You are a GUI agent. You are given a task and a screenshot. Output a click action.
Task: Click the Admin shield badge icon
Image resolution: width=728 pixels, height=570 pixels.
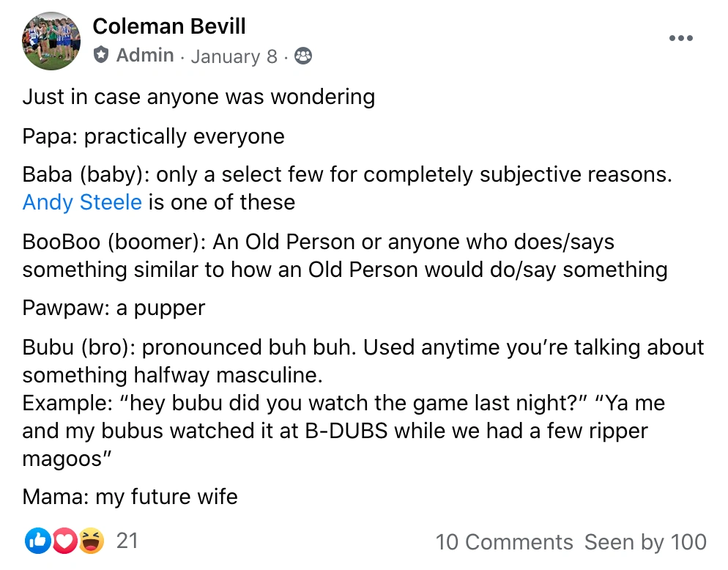pyautogui.click(x=101, y=56)
